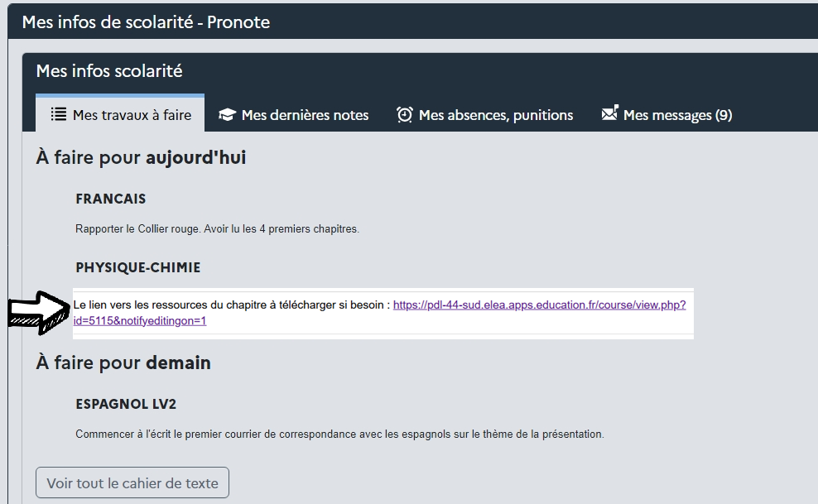Open the Mes messages (9) tab

point(676,115)
